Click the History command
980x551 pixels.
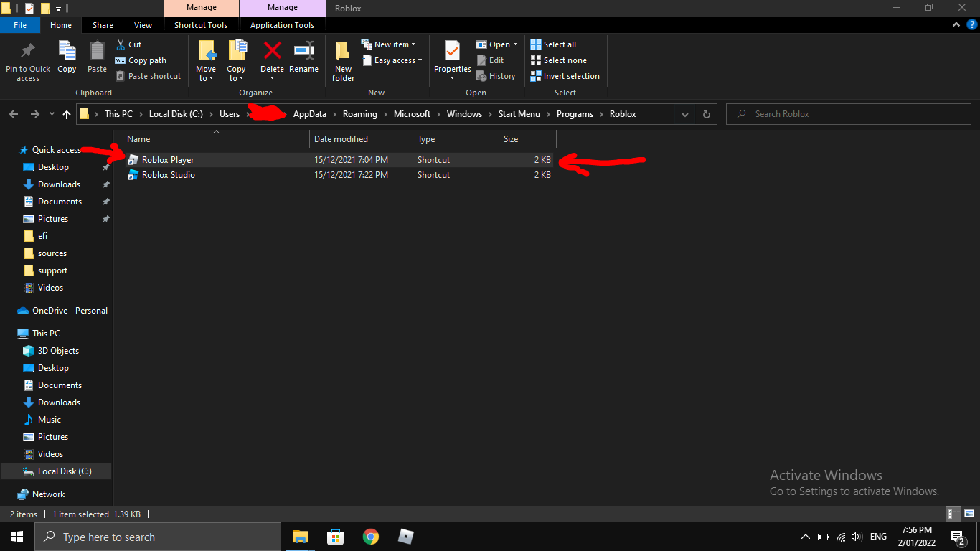tap(495, 76)
